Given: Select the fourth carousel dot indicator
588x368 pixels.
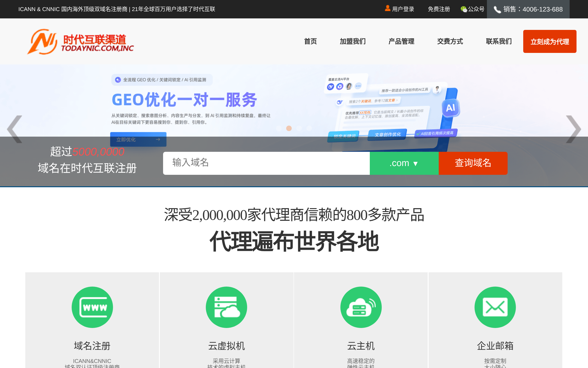Looking at the screenshot, I should [309, 128].
